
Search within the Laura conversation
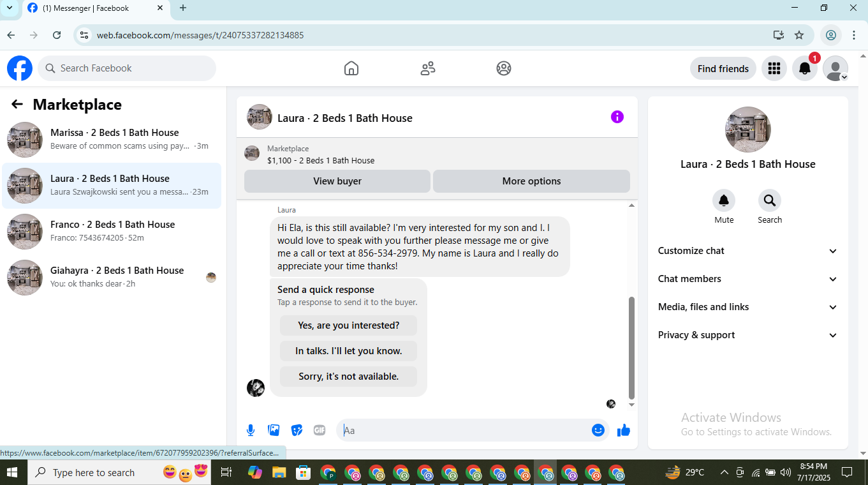coord(770,200)
